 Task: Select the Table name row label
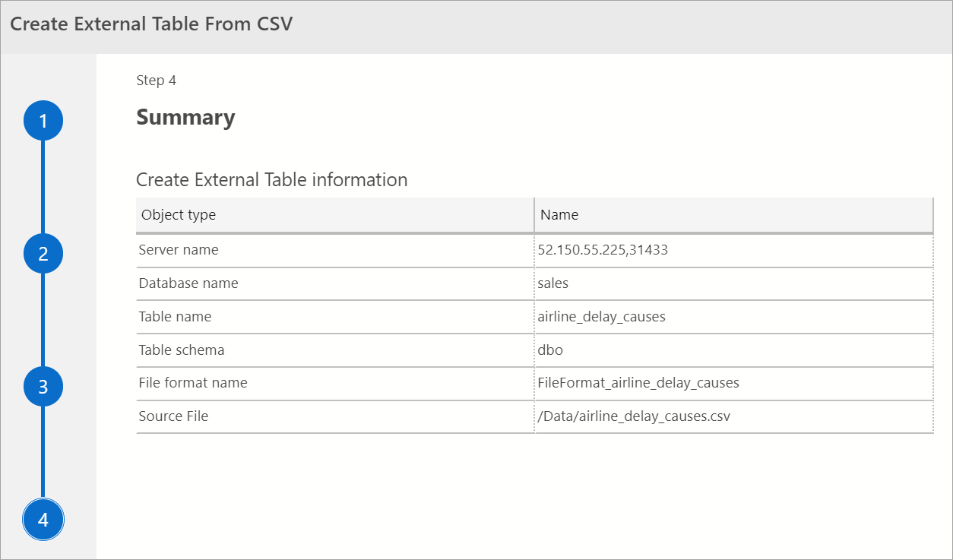[x=175, y=317]
